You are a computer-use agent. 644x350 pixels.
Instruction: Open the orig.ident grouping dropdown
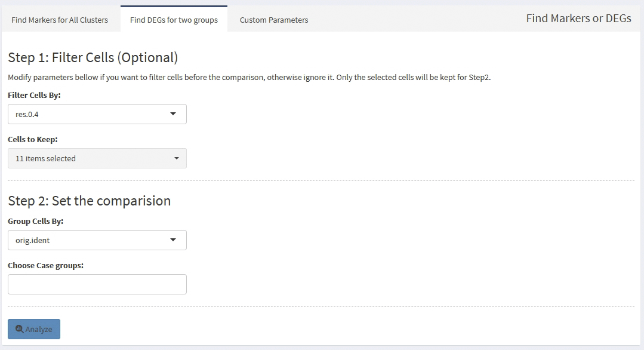97,240
